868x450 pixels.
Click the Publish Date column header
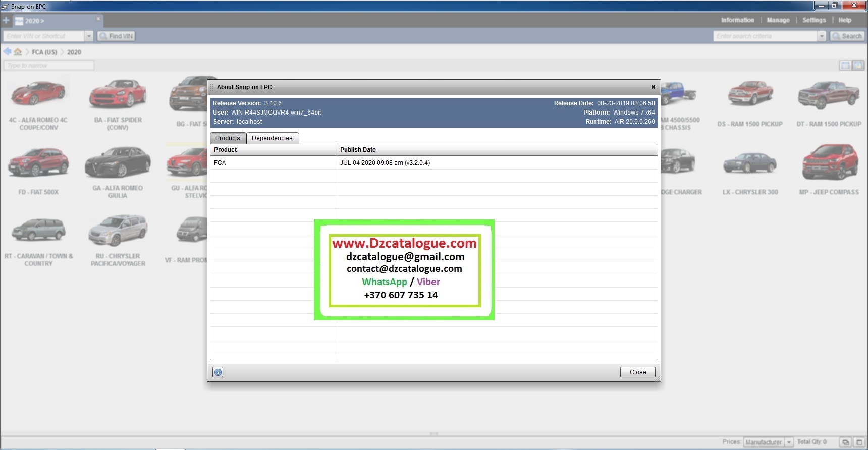(497, 150)
